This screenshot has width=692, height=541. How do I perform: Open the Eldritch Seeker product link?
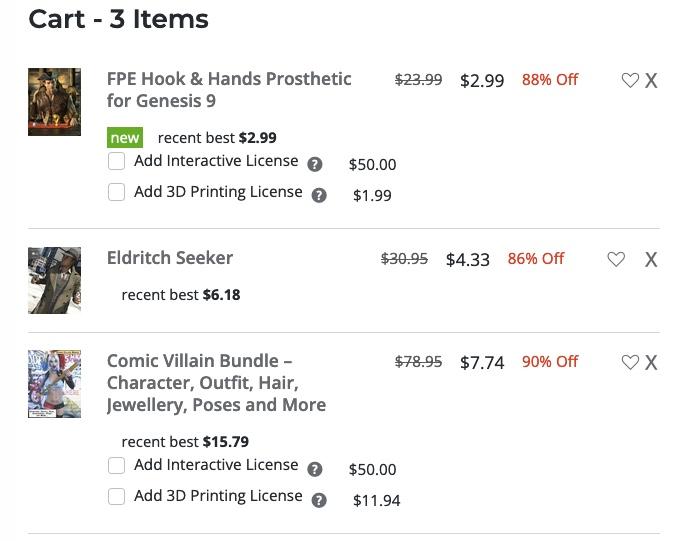(x=170, y=258)
